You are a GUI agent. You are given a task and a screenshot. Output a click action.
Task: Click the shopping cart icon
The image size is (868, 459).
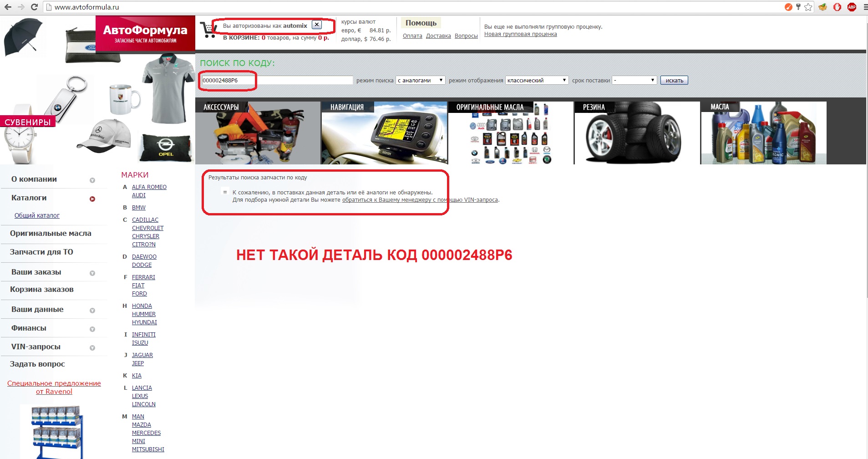tap(208, 30)
